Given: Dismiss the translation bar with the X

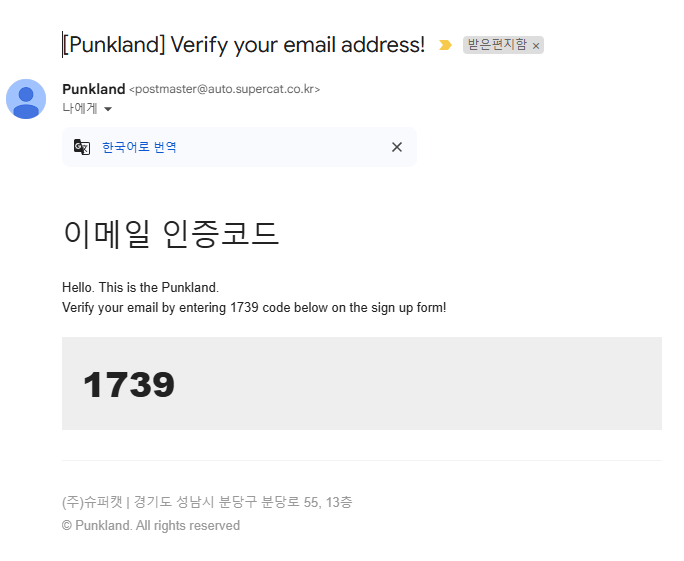Looking at the screenshot, I should pos(397,147).
